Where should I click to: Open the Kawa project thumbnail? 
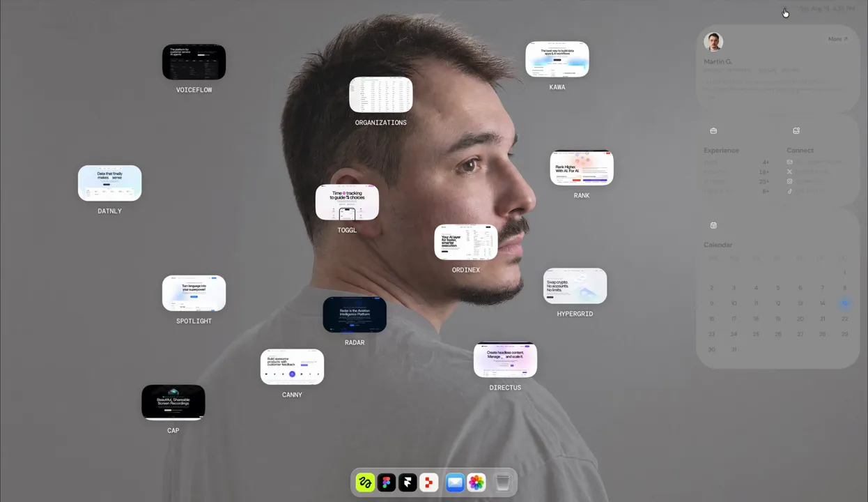coord(557,59)
